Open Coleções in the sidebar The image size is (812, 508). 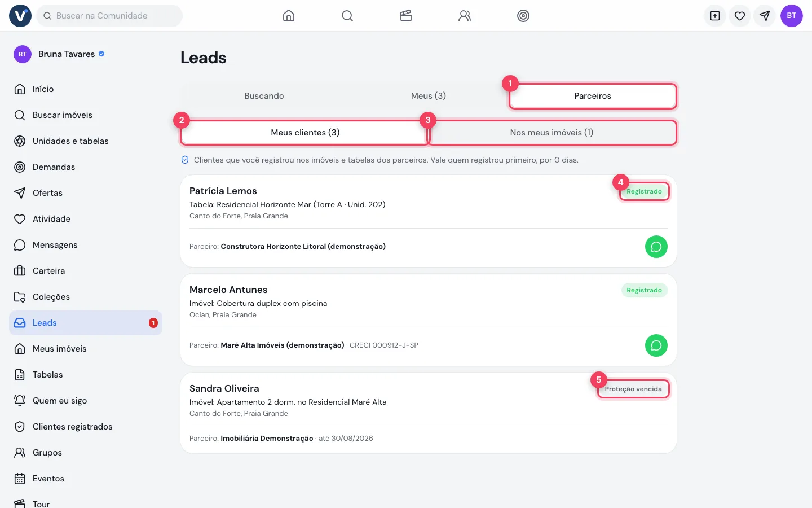coord(86,297)
